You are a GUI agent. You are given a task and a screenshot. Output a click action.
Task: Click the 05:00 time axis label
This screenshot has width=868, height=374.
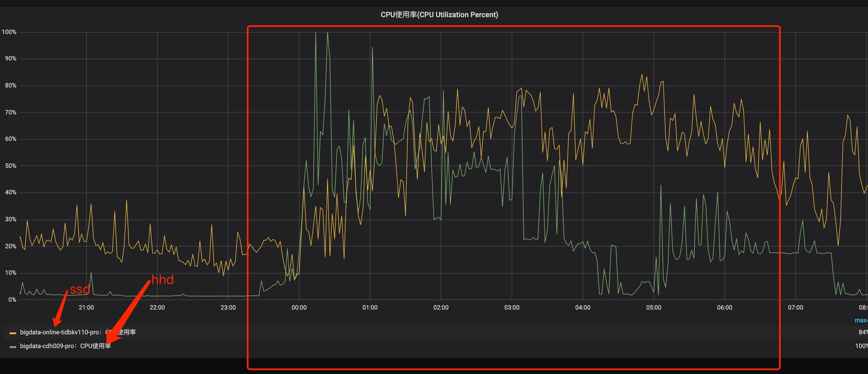tap(654, 308)
